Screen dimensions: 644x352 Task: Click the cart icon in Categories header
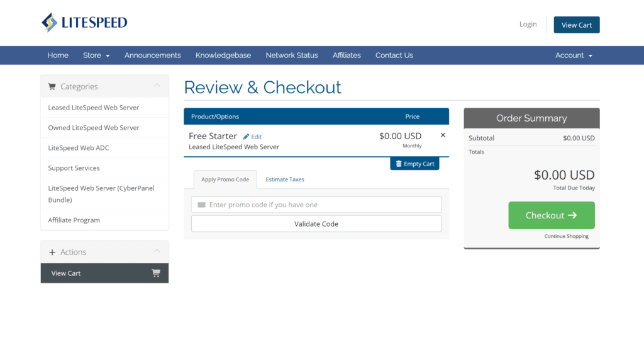[52, 86]
